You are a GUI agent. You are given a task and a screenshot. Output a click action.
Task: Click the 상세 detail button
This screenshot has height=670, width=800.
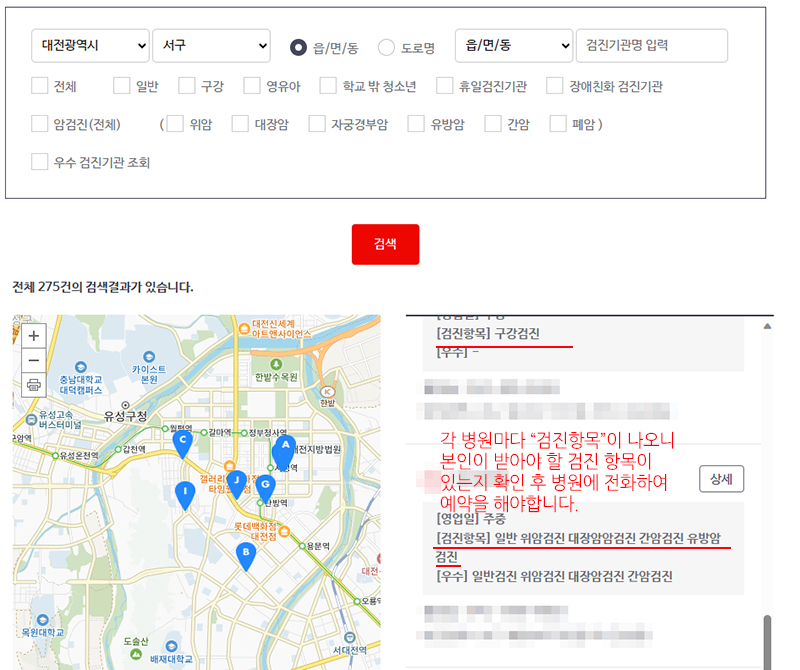coord(721,480)
